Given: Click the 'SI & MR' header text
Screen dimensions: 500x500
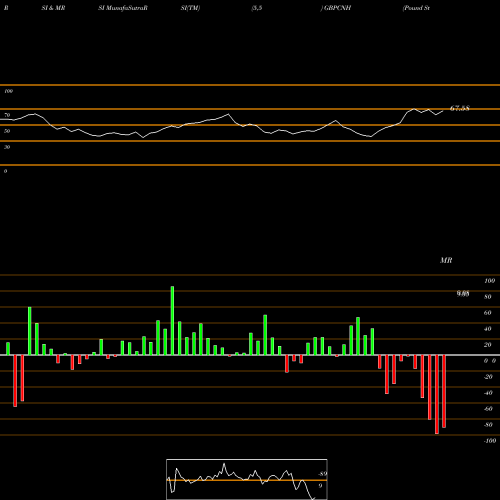Looking at the screenshot, I should click(x=53, y=8).
